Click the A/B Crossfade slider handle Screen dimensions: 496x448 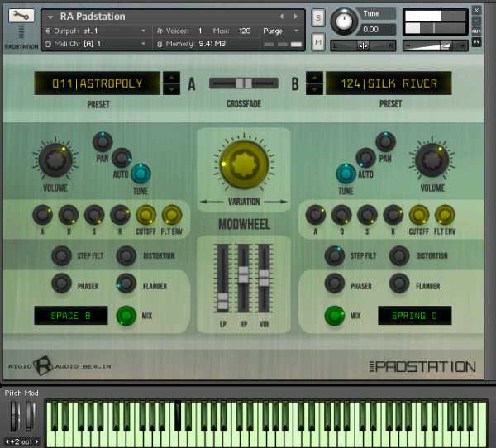[244, 83]
